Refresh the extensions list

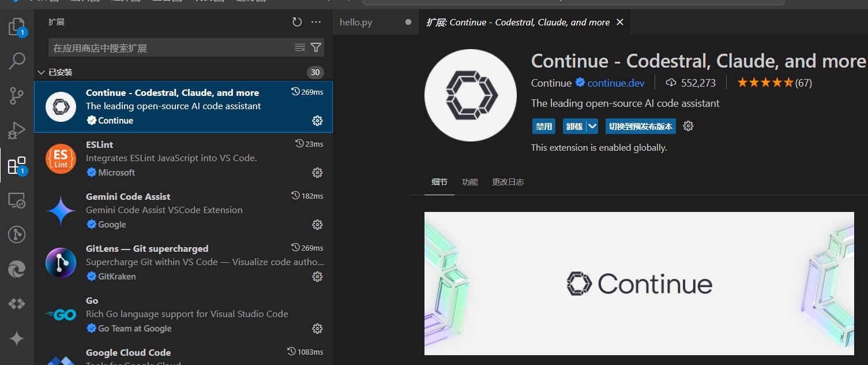click(x=297, y=22)
